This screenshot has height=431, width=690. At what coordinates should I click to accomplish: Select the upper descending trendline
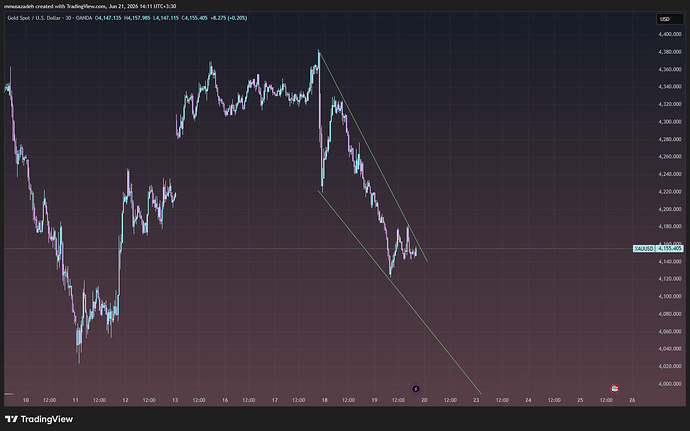click(x=373, y=156)
